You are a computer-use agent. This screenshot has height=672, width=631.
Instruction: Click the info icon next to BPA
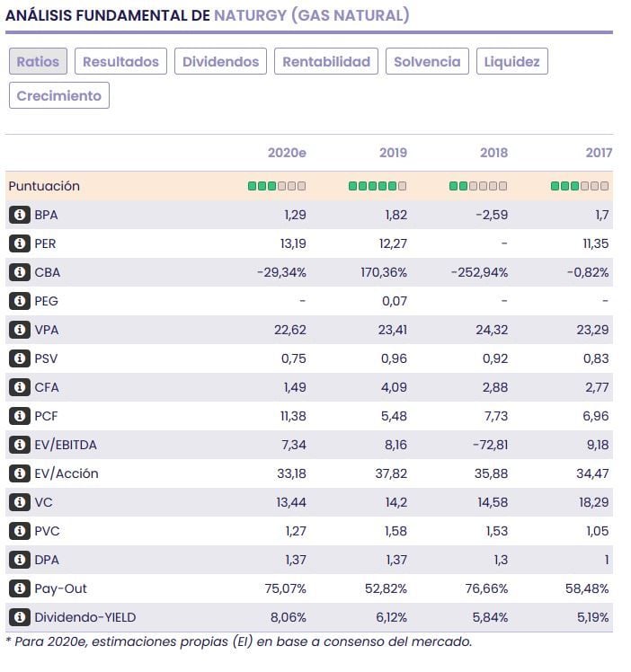pyautogui.click(x=19, y=215)
